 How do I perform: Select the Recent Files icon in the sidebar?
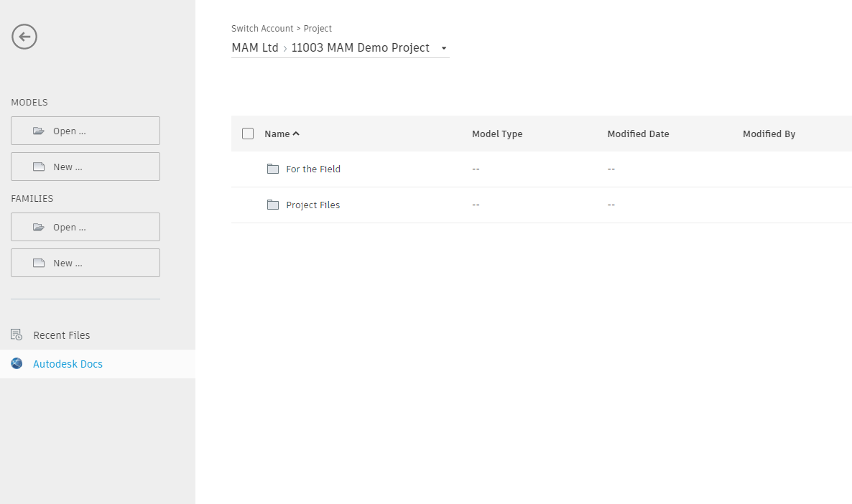15,335
